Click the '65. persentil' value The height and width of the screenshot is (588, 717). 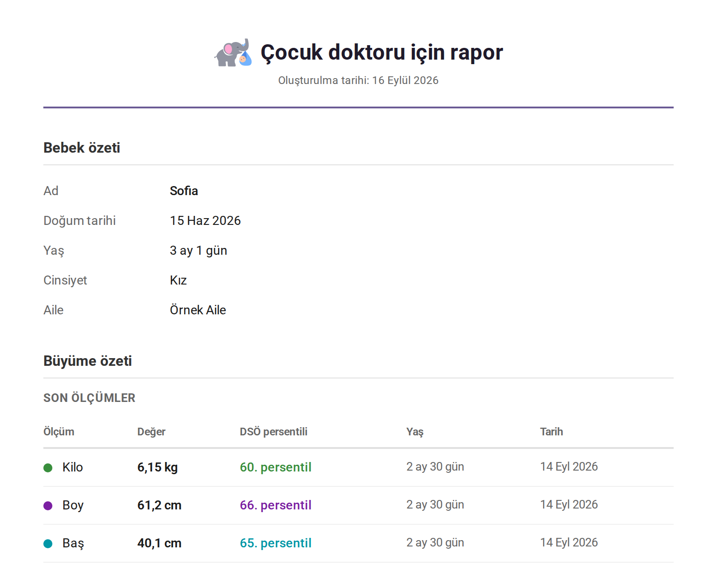point(275,543)
